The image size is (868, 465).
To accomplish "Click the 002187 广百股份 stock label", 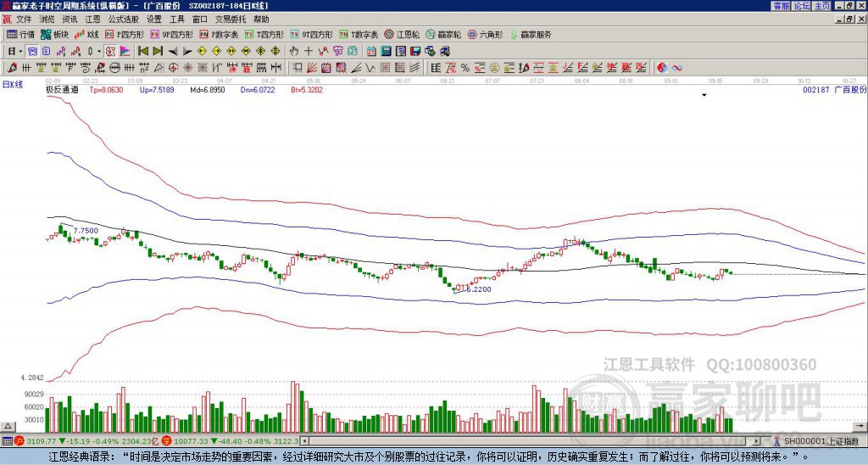I will point(835,90).
